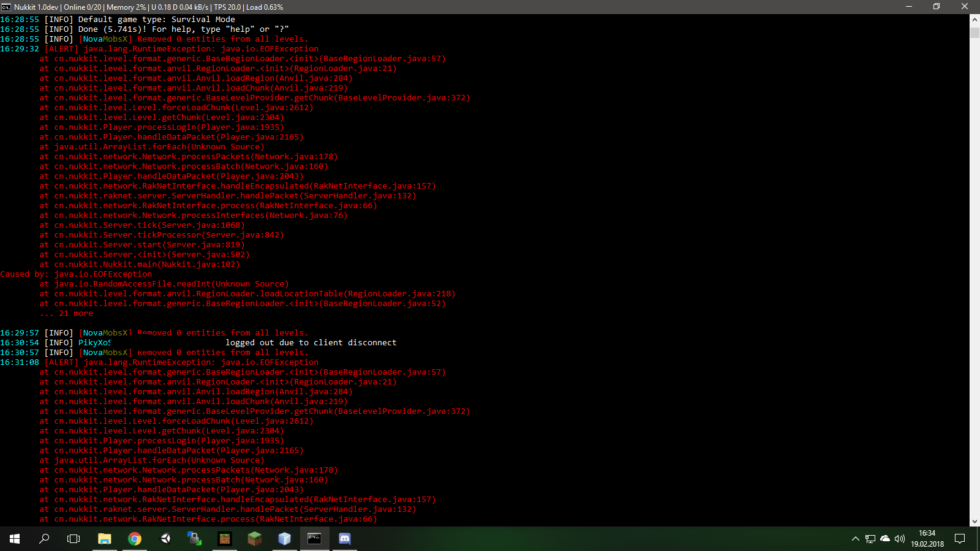980x551 pixels.
Task: Click the OneDrive cloud tray icon
Action: tap(884, 539)
